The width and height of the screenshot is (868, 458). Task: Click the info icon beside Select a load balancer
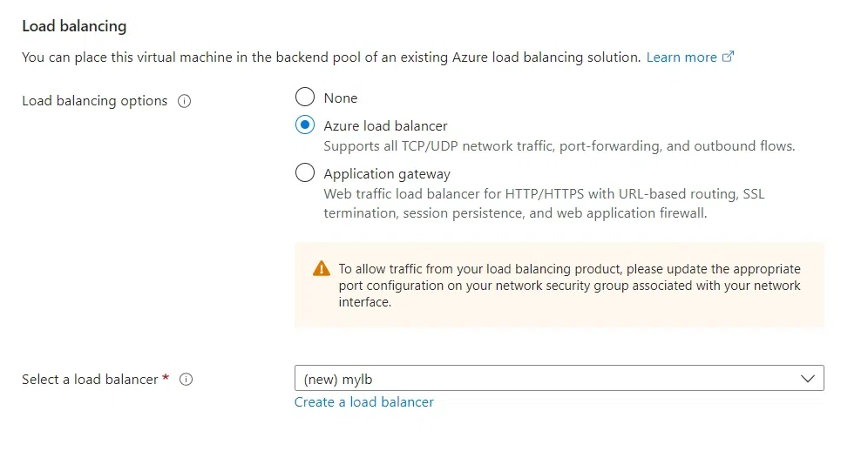186,380
